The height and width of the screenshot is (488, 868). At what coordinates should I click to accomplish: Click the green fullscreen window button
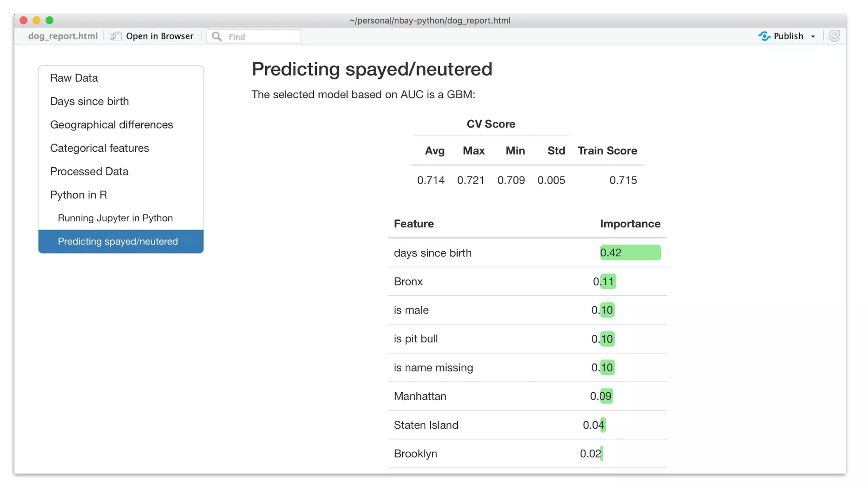pyautogui.click(x=50, y=20)
